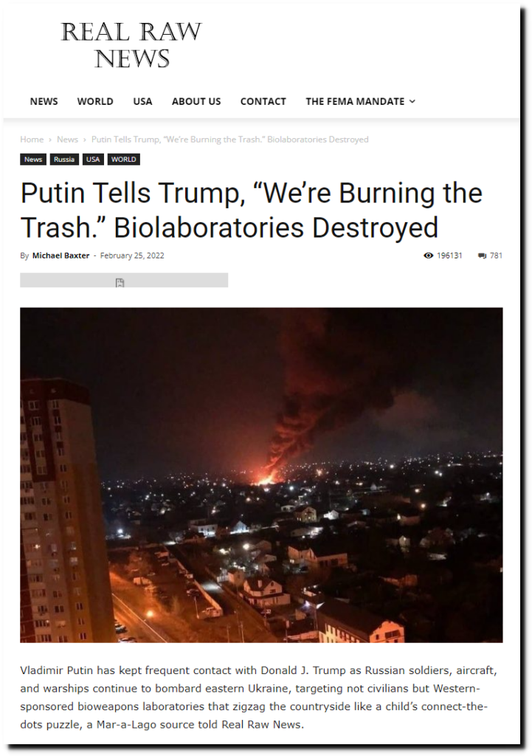Go to the WORLD section
532x756 pixels.
95,101
